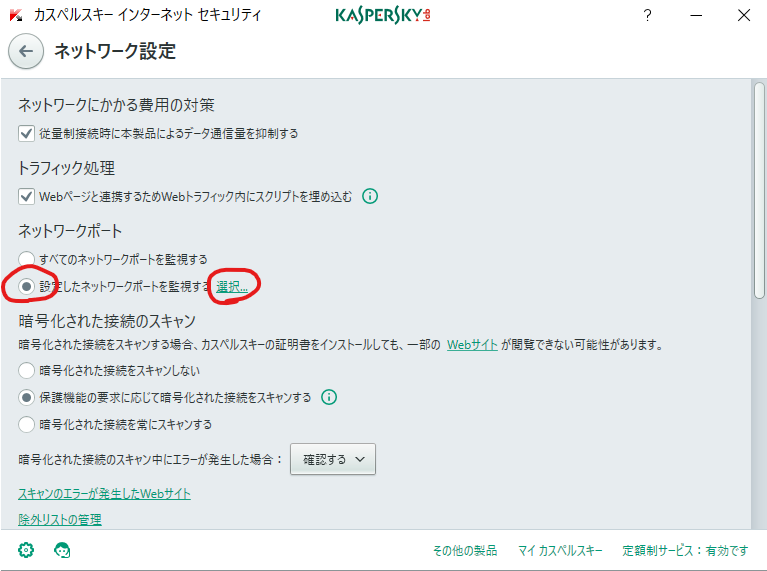Select 保護機能の要求に応じて scan radio
This screenshot has height=571, width=767.
point(26,397)
